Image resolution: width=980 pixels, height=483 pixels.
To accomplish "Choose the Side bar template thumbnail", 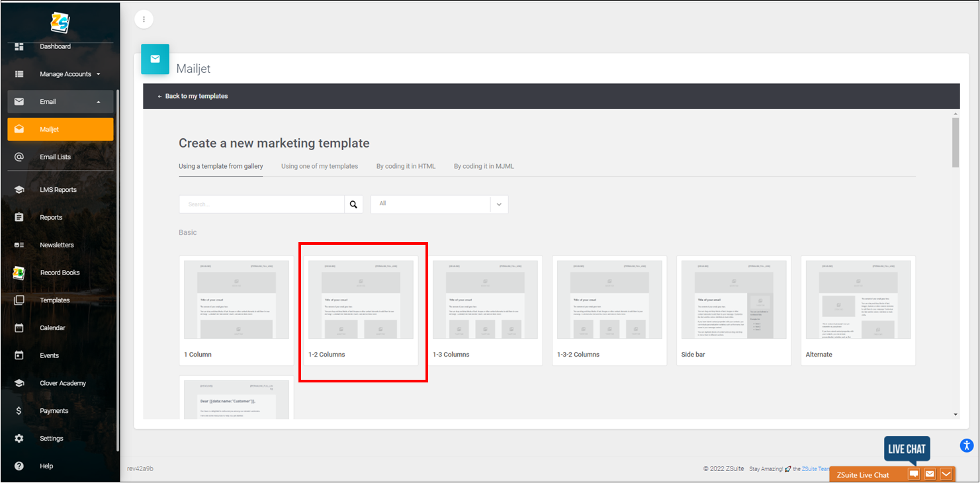I will coord(734,300).
